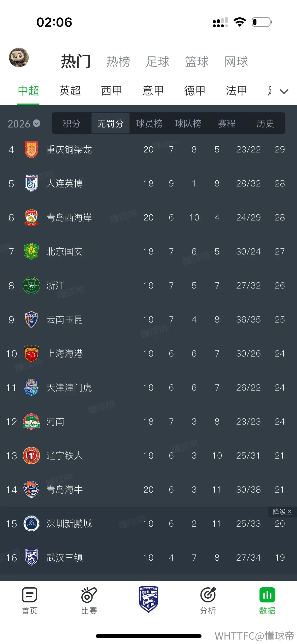Open 上海海港 team row

pyautogui.click(x=148, y=353)
